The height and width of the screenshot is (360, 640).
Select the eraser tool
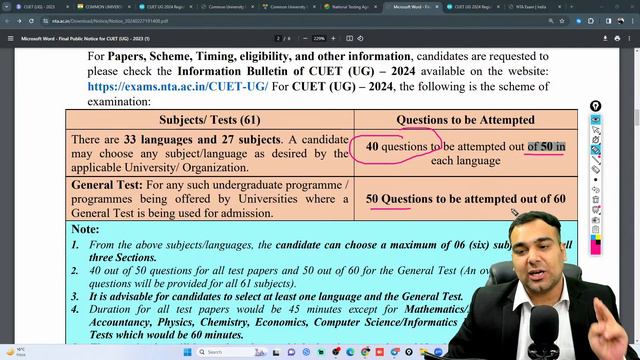tap(596, 170)
